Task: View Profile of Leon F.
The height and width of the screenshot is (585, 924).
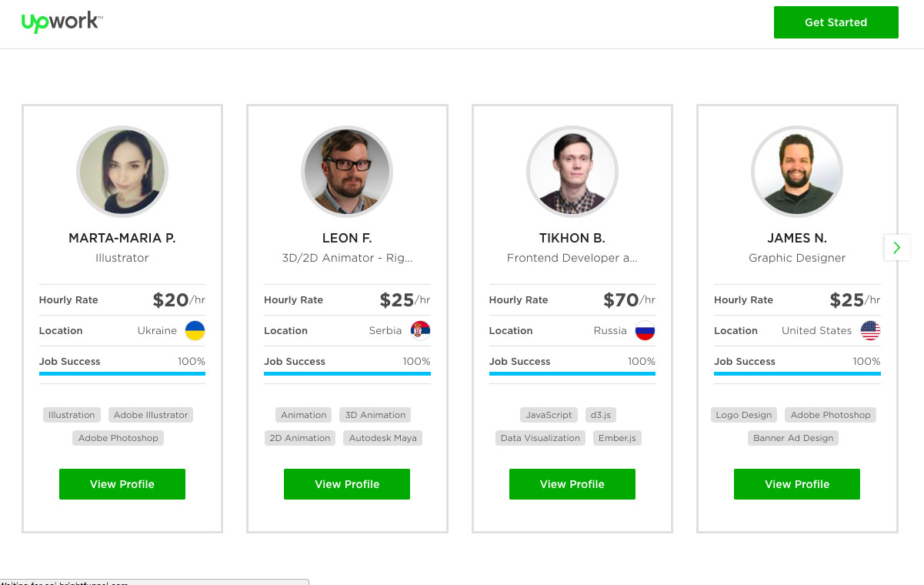Action: click(x=347, y=484)
